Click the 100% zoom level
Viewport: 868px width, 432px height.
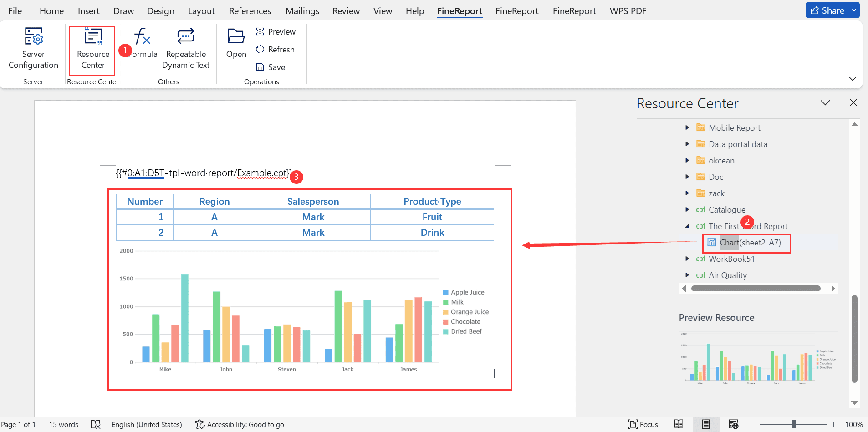pyautogui.click(x=854, y=424)
